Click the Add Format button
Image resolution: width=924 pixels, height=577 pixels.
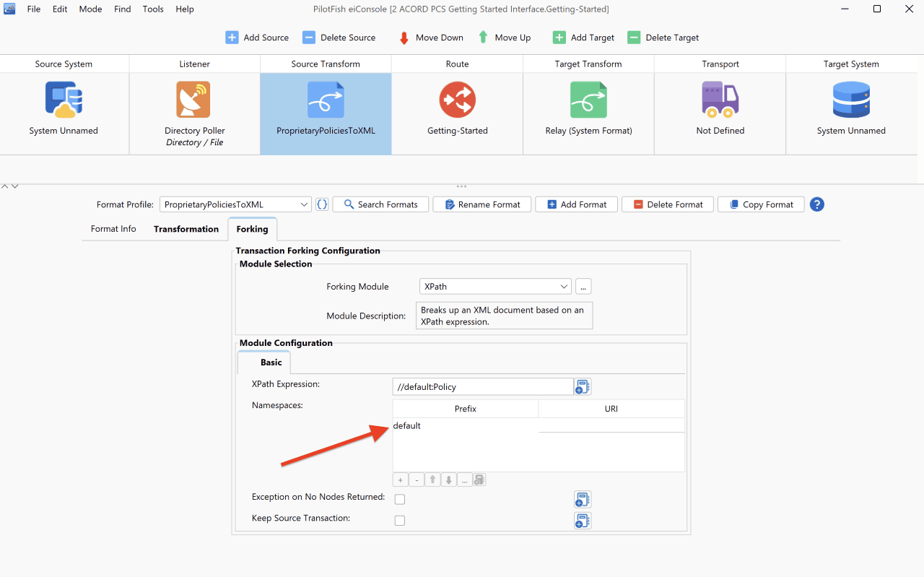(x=577, y=204)
